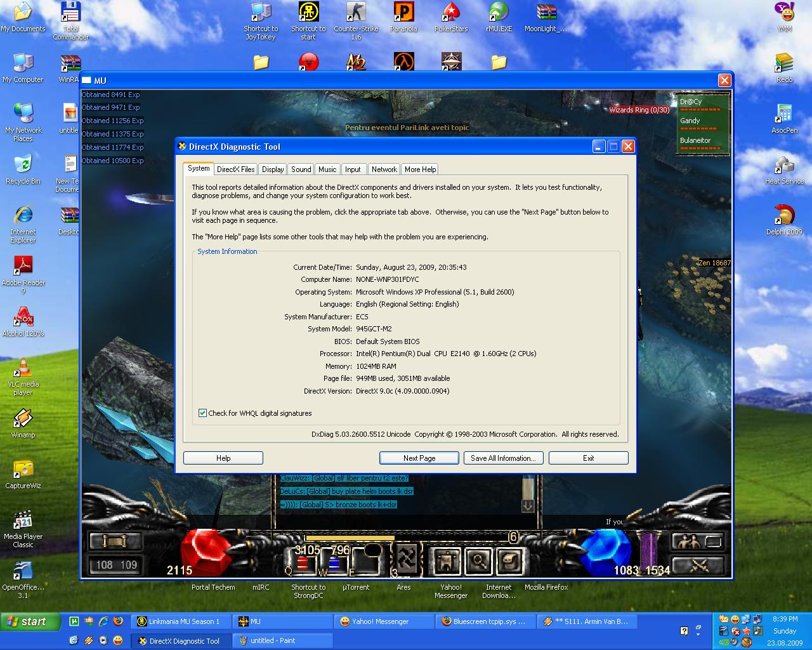The image size is (812, 650).
Task: Switch to Linkmania MU Season 1 taskbar button
Action: pyautogui.click(x=180, y=621)
